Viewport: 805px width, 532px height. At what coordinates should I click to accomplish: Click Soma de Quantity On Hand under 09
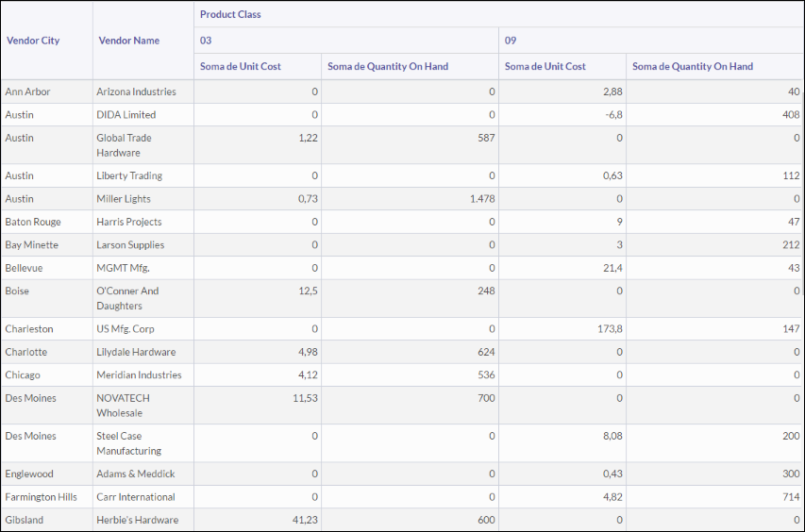pos(693,66)
